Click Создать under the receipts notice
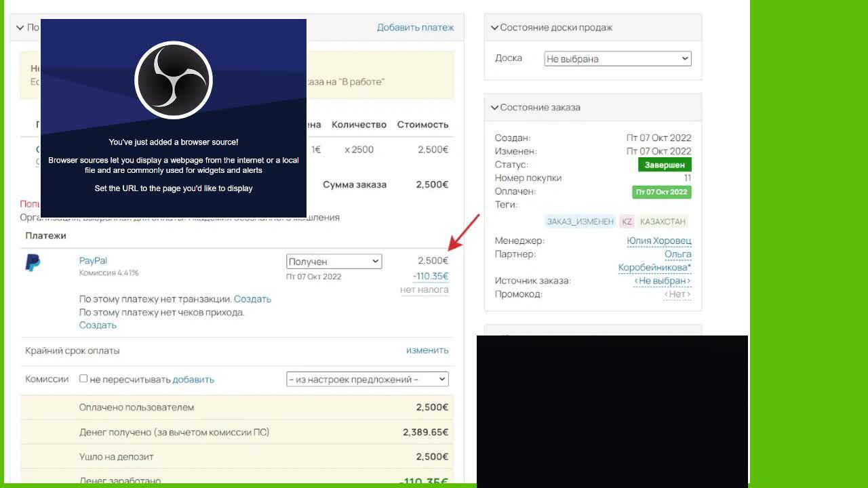The image size is (868, 488). click(98, 325)
